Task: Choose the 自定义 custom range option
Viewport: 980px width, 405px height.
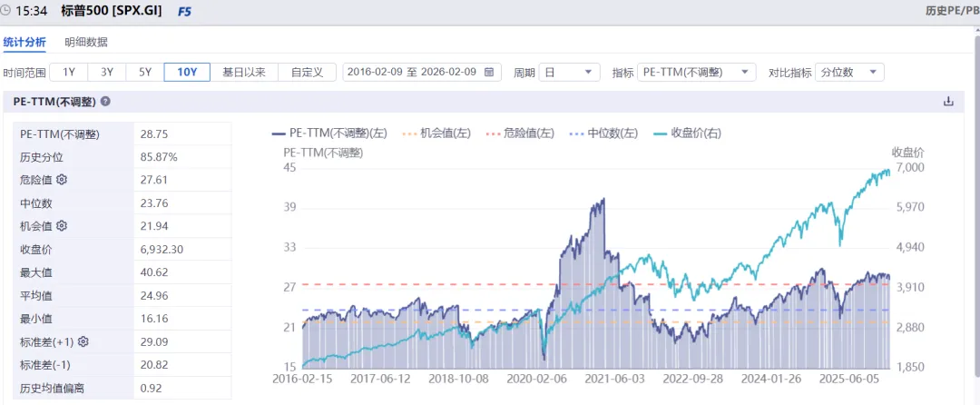Action: click(x=307, y=72)
